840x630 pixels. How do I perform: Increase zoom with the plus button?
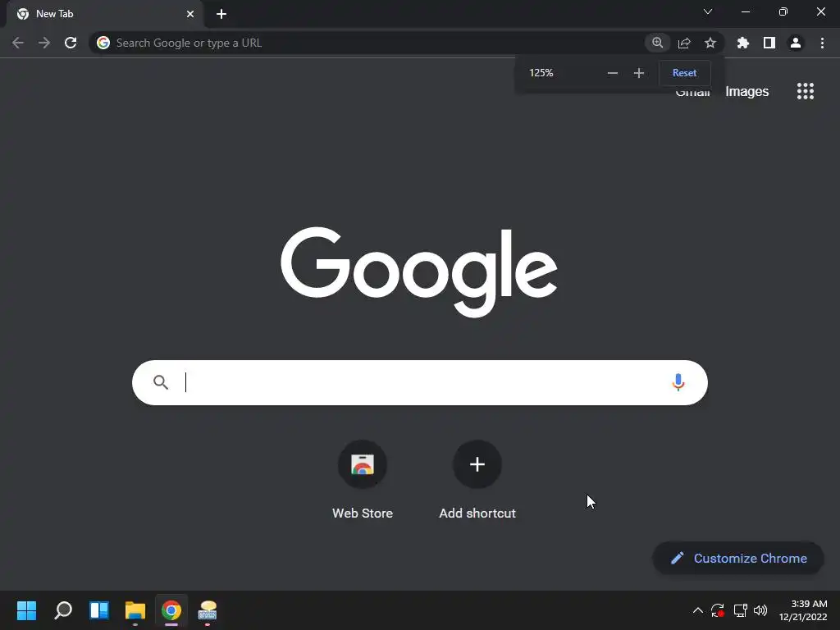click(638, 73)
